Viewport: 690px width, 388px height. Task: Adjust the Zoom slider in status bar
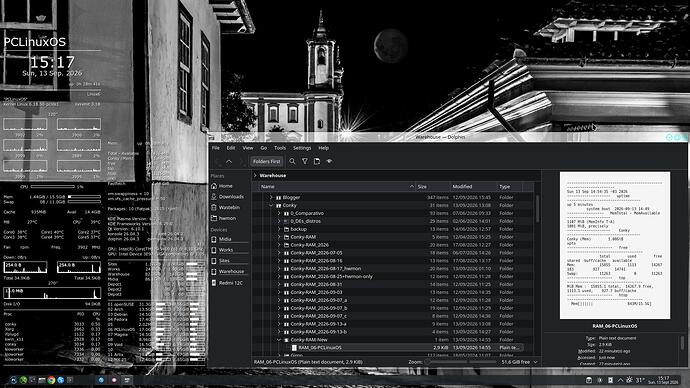460,362
